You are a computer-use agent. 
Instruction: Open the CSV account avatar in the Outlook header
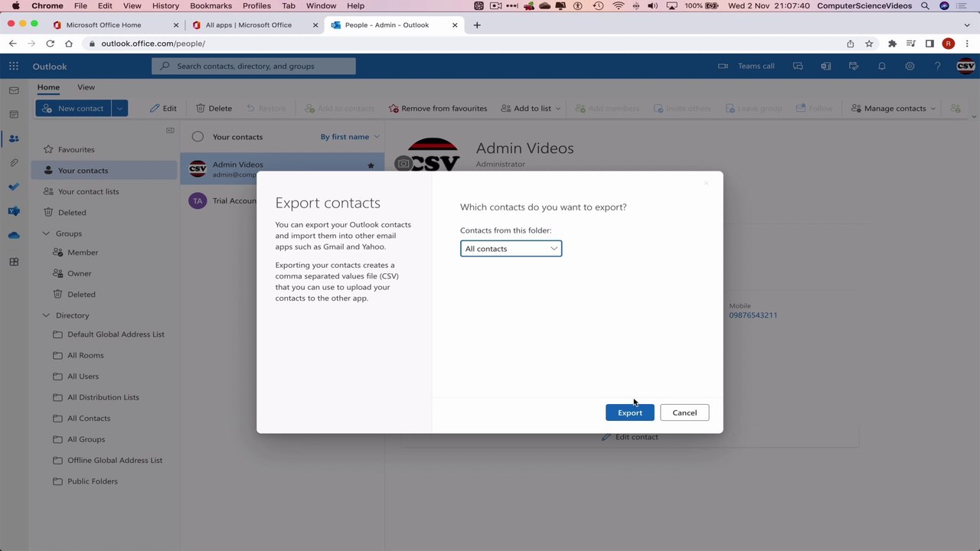[965, 66]
